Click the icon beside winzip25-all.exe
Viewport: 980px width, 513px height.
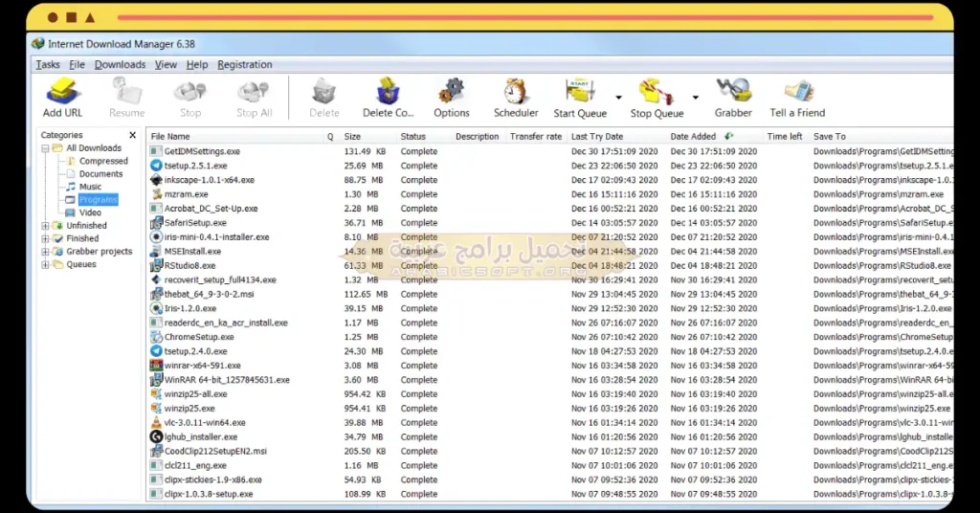coord(156,394)
